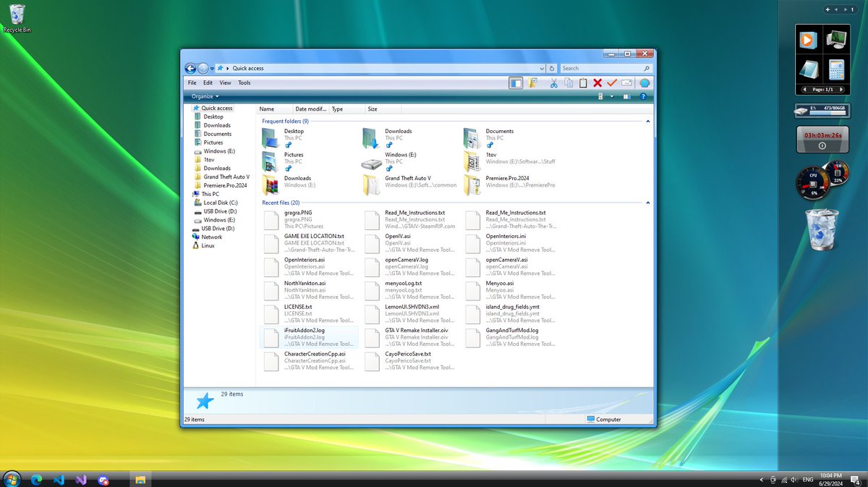Sort by the Size column header
This screenshot has height=487, width=868.
coord(383,109)
